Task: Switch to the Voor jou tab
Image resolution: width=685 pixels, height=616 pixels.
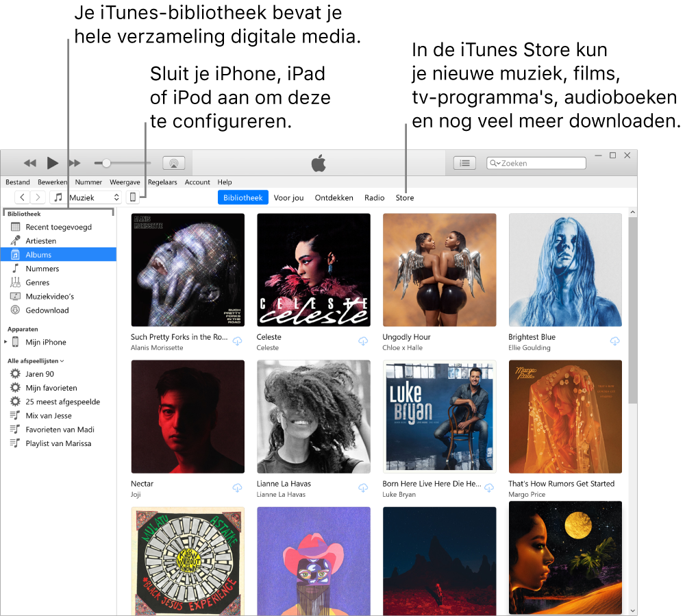Action: (289, 197)
